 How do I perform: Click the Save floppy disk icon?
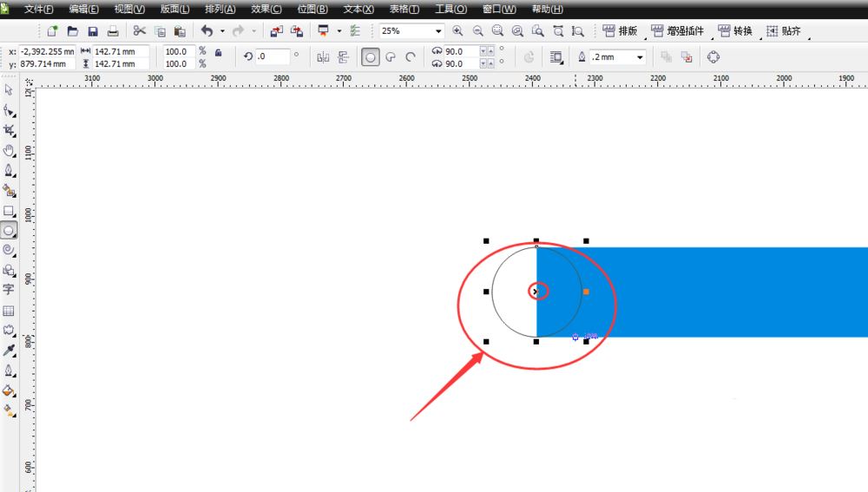[x=93, y=31]
